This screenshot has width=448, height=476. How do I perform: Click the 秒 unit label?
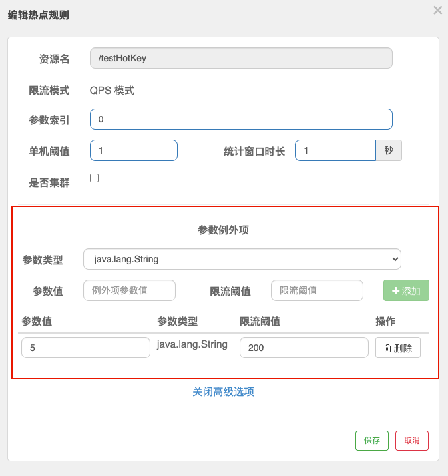[389, 150]
